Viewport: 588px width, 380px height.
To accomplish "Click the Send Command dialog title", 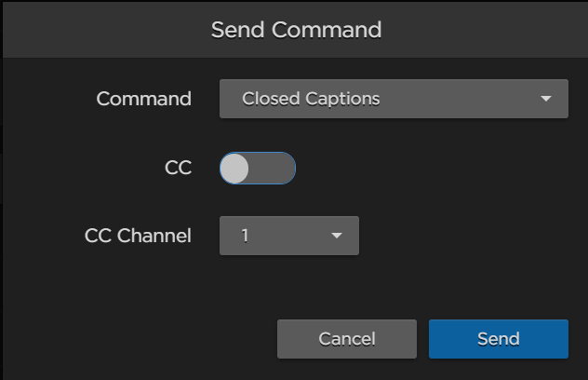I will 296,30.
